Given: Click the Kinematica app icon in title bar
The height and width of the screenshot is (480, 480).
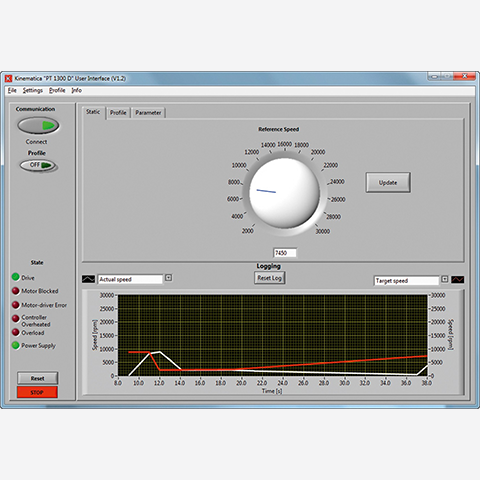Looking at the screenshot, I should pos(9,79).
